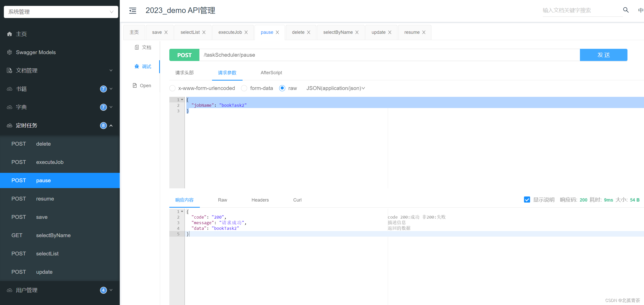Collapse the 定时任务 menu group
The image size is (644, 305).
111,126
